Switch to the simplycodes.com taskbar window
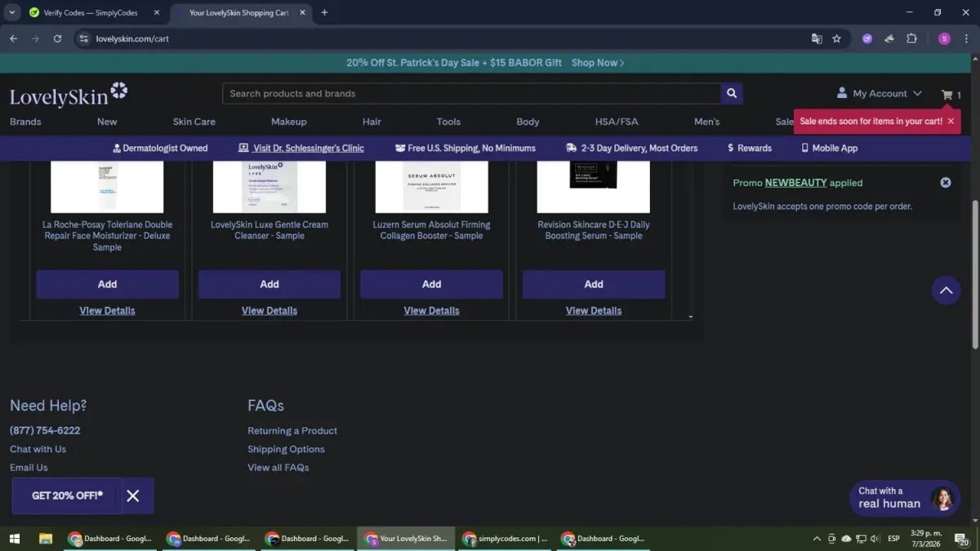 [x=505, y=539]
